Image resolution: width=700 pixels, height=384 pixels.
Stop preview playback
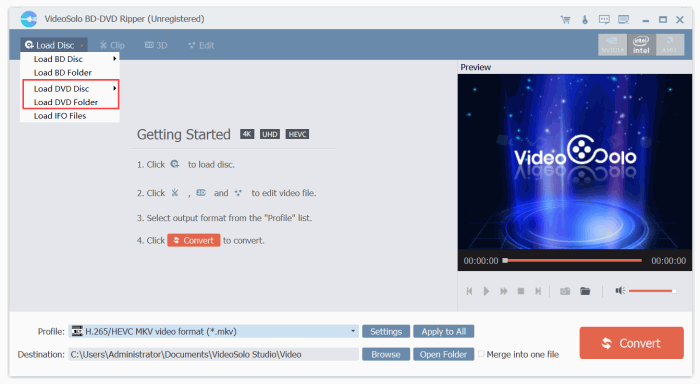tap(521, 291)
